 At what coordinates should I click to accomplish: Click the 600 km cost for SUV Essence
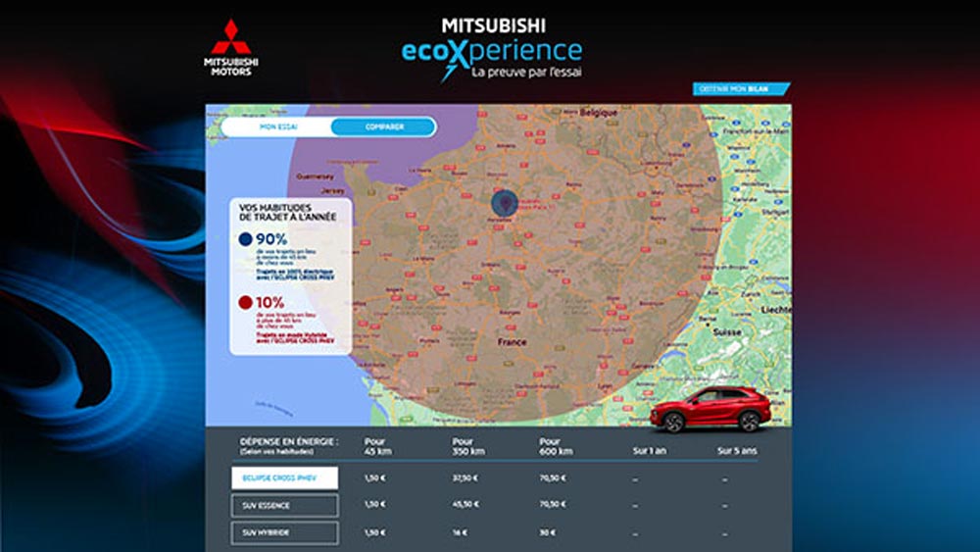[553, 505]
